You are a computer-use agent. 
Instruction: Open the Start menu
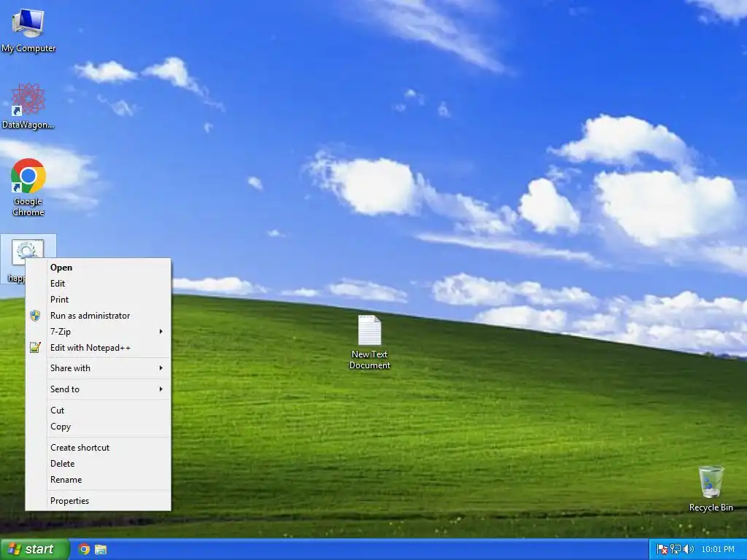34,549
